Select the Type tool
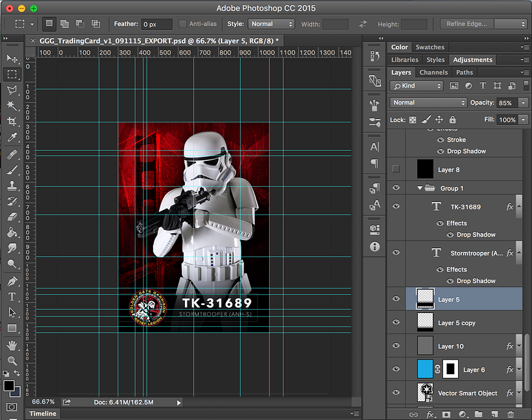 point(12,296)
